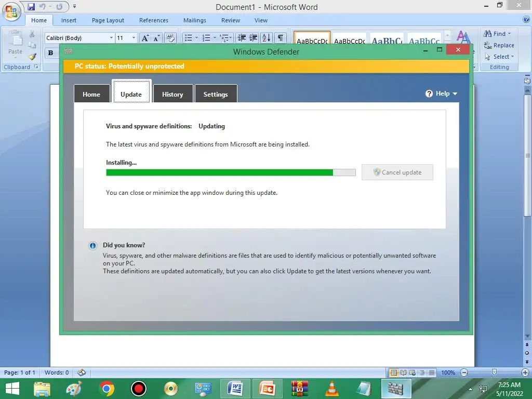Screen dimensions: 532x399
Task: Open the font name dropdown
Action: tap(111, 37)
